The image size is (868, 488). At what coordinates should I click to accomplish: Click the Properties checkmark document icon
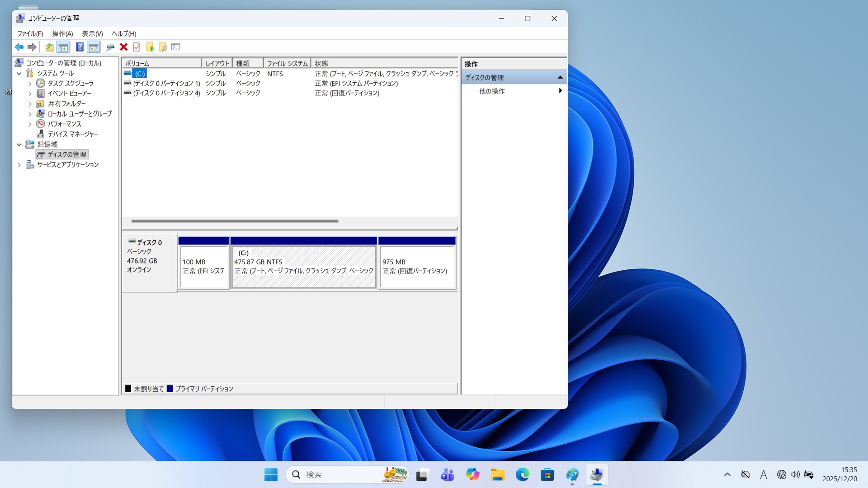click(x=137, y=47)
